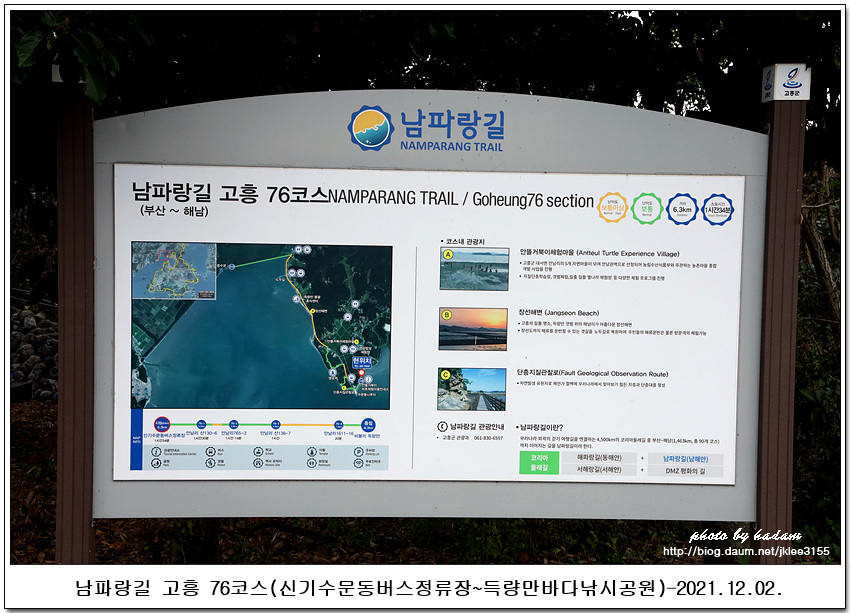Click the Historic Site legend icon
The width and height of the screenshot is (850, 613).
[258, 463]
